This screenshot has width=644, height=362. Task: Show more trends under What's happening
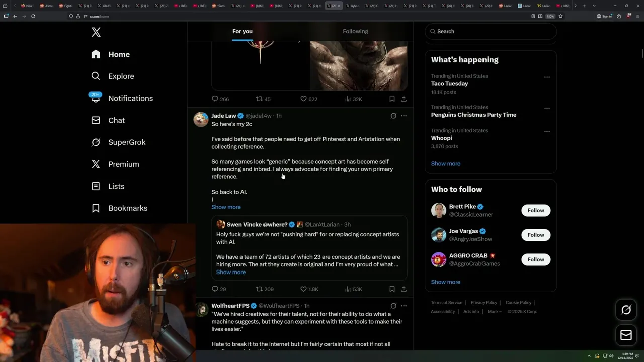tap(446, 164)
